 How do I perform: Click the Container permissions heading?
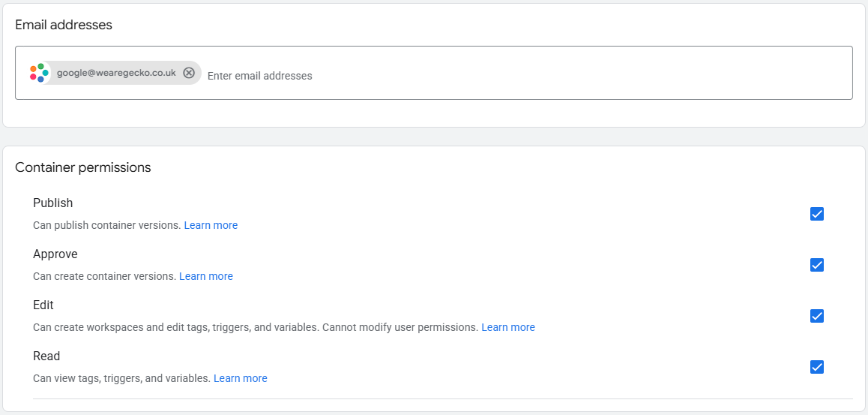click(x=83, y=167)
